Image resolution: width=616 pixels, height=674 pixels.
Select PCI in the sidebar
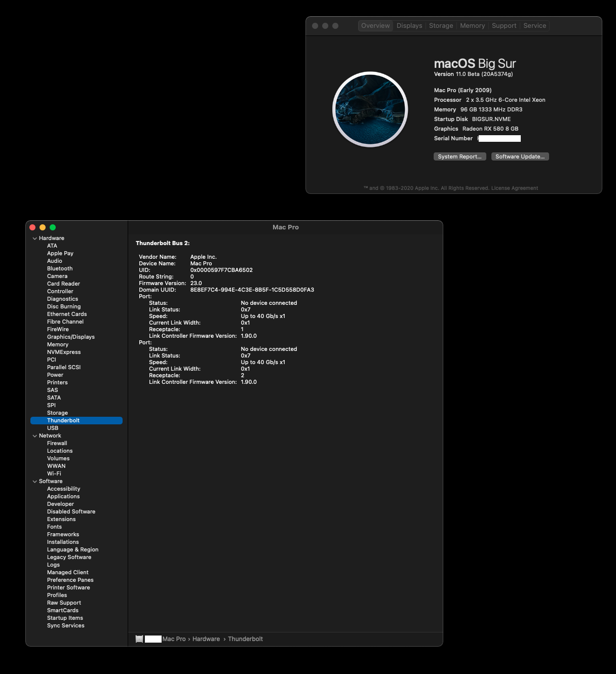[x=52, y=360]
